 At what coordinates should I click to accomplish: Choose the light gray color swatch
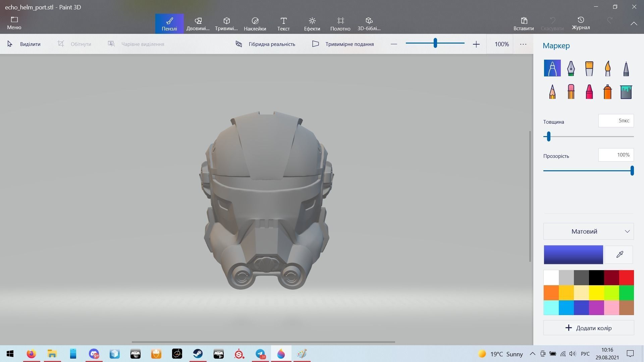[566, 278]
